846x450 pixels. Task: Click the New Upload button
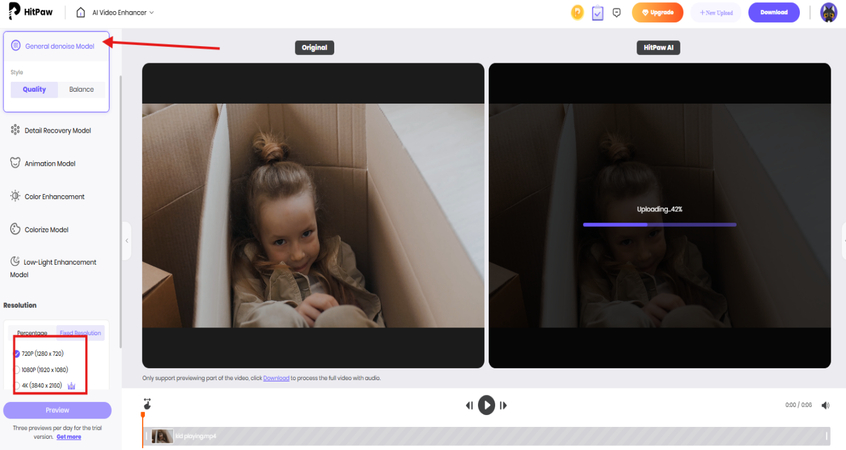(716, 12)
